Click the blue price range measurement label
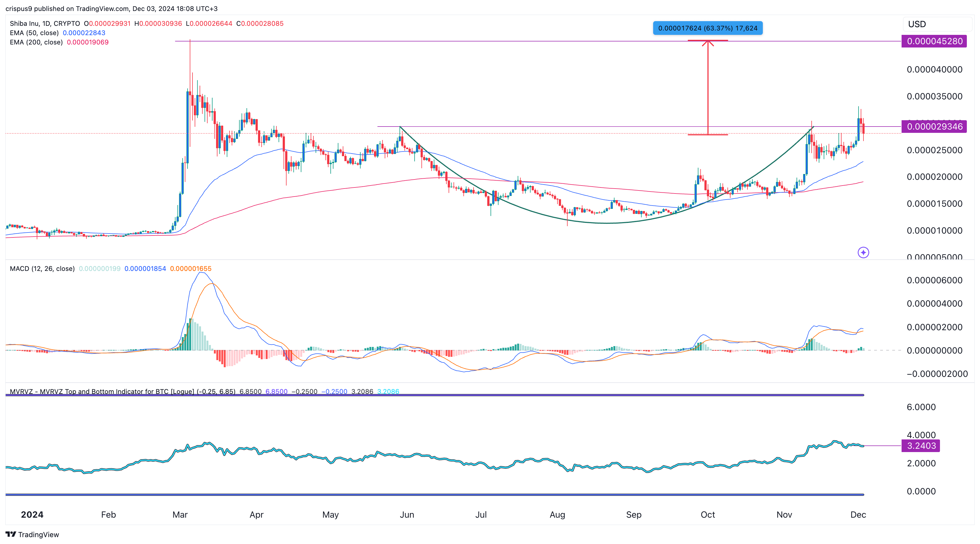The width and height of the screenshot is (980, 544). (708, 28)
